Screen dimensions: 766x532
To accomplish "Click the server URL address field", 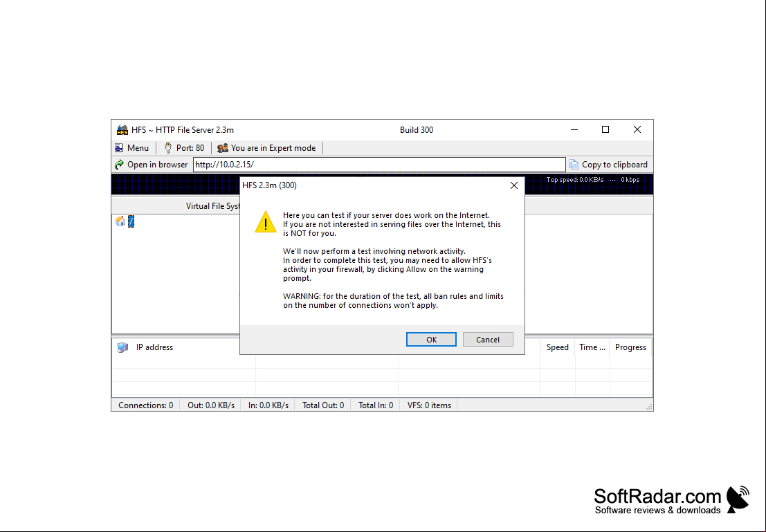I will pyautogui.click(x=379, y=165).
